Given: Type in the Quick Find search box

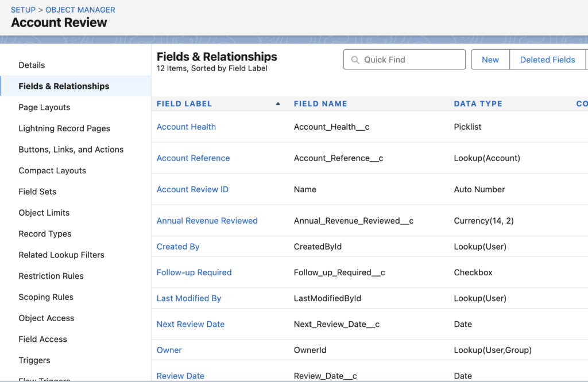Looking at the screenshot, I should point(404,60).
